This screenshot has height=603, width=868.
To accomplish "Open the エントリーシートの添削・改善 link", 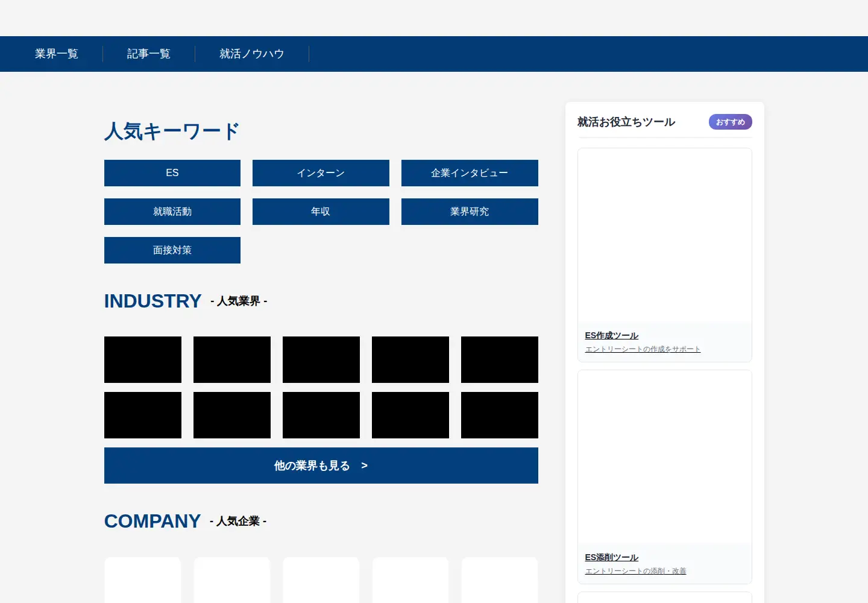I will click(635, 571).
